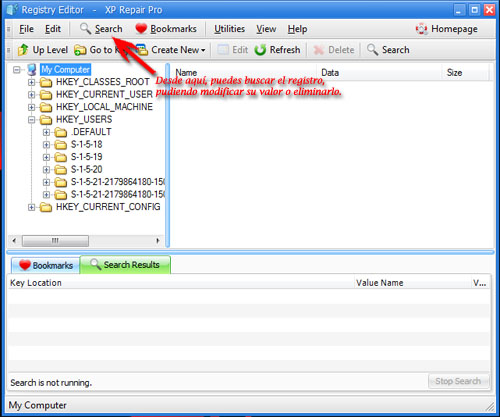Image resolution: width=500 pixels, height=417 pixels.
Task: Collapse the HKEY_USERS tree node
Action: (x=31, y=119)
